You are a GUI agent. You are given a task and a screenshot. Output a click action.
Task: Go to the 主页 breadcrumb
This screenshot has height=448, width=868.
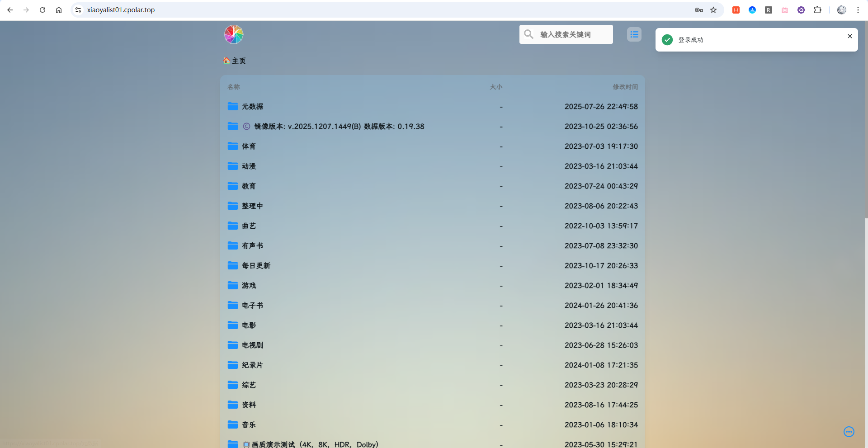pos(238,61)
